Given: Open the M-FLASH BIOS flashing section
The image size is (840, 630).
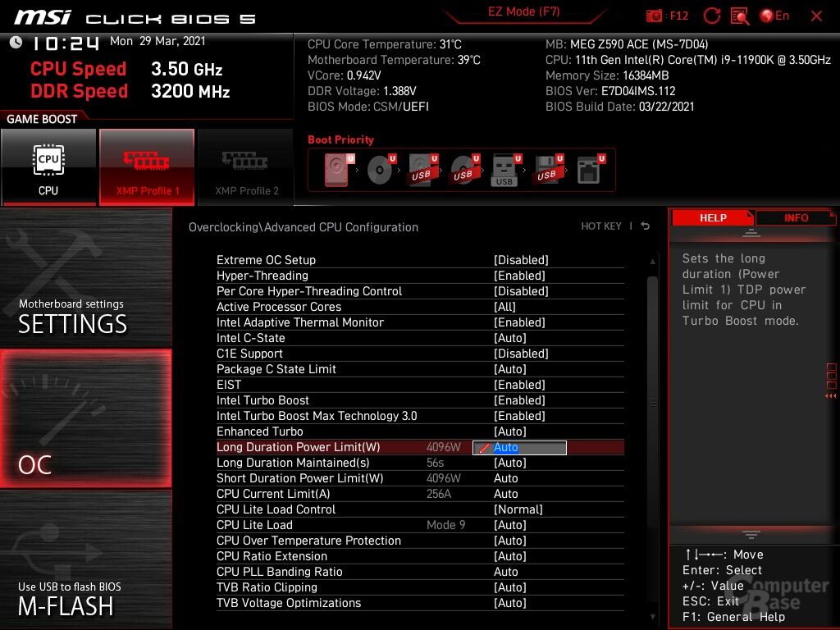Looking at the screenshot, I should (85, 559).
